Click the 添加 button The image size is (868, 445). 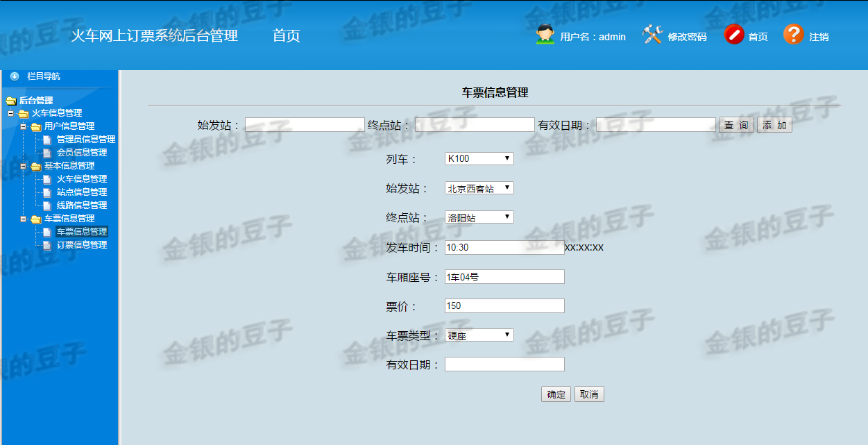tap(774, 124)
